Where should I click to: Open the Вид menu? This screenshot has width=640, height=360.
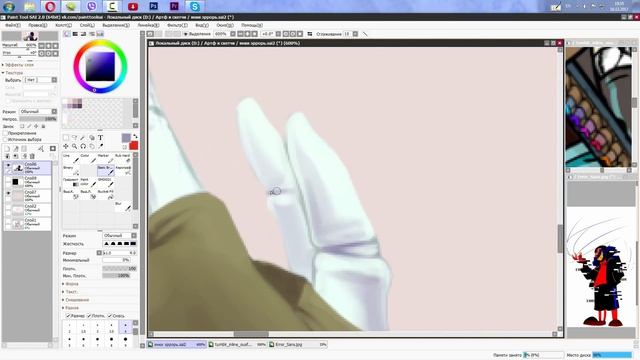click(x=202, y=25)
